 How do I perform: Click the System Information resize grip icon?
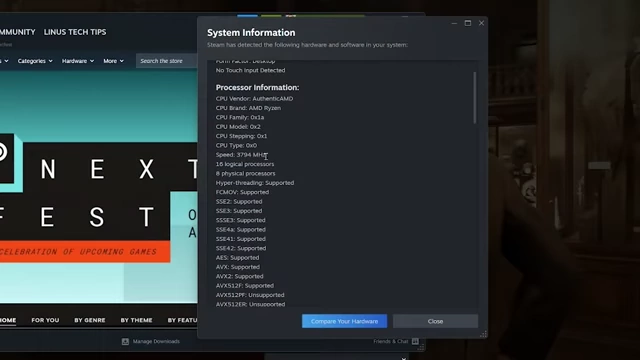coord(483,334)
